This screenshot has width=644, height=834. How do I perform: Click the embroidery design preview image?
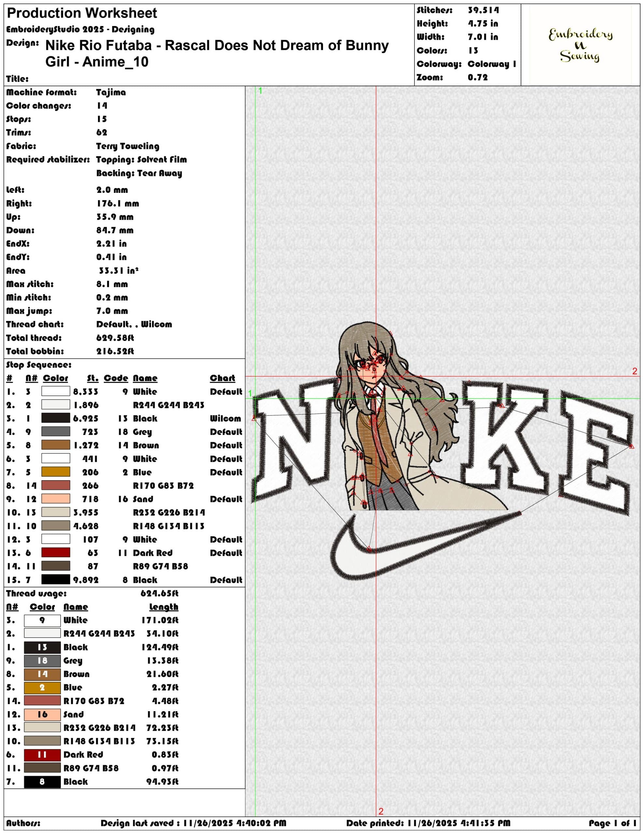coord(442,451)
